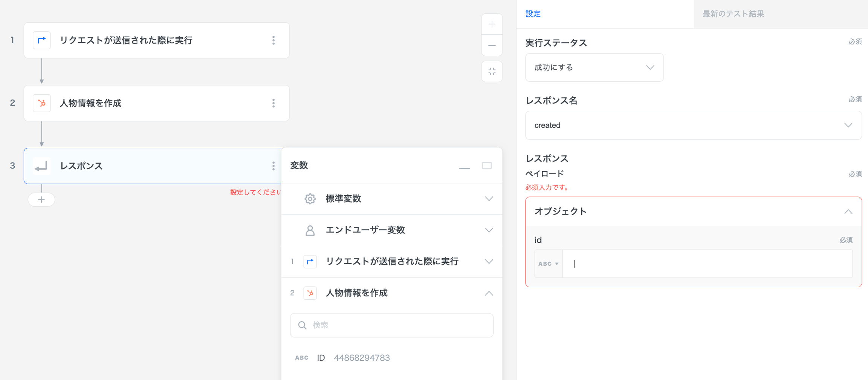The image size is (868, 380).
Task: Open the レスポンス名 dropdown showing created
Action: pyautogui.click(x=693, y=125)
